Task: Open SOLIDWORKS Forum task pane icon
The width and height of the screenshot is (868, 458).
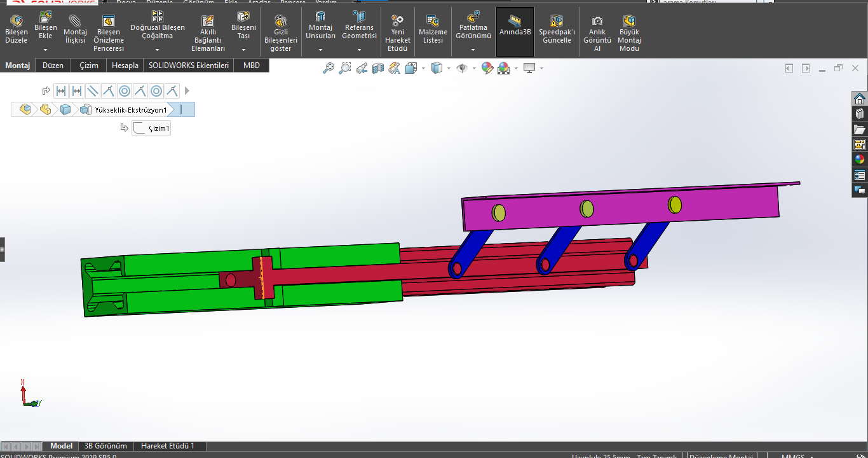Action: tap(860, 190)
